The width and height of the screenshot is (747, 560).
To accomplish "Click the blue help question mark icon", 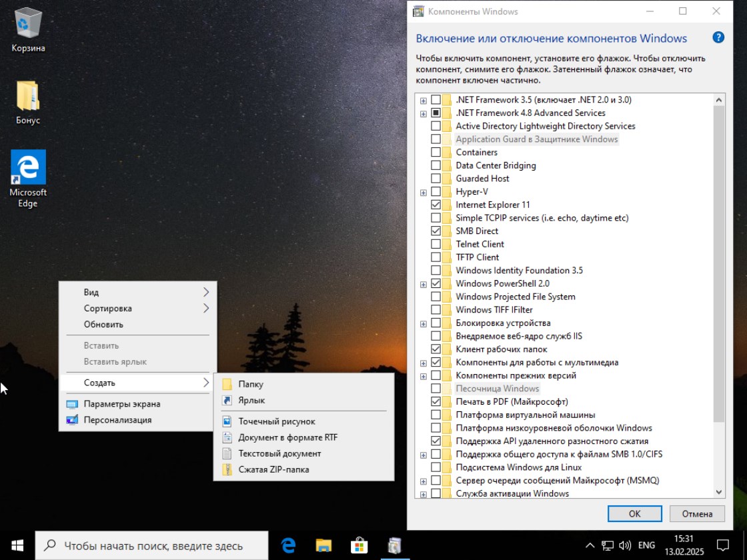I will pyautogui.click(x=718, y=37).
